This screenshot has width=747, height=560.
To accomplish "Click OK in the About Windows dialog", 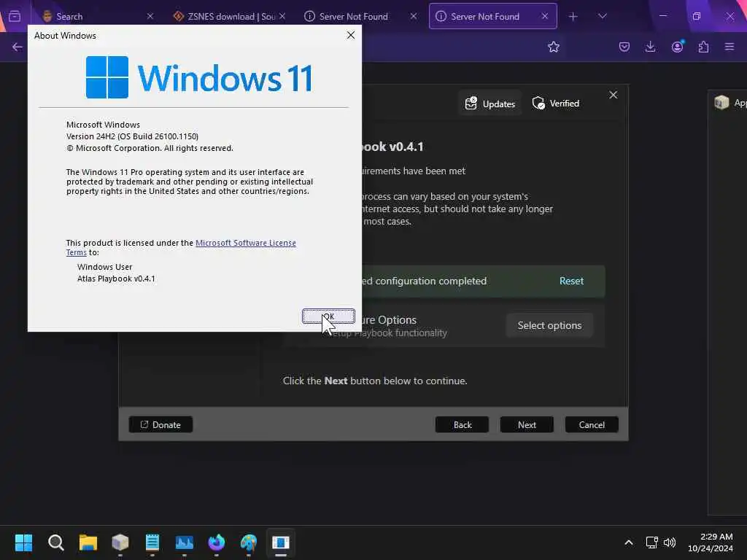I will pyautogui.click(x=328, y=316).
